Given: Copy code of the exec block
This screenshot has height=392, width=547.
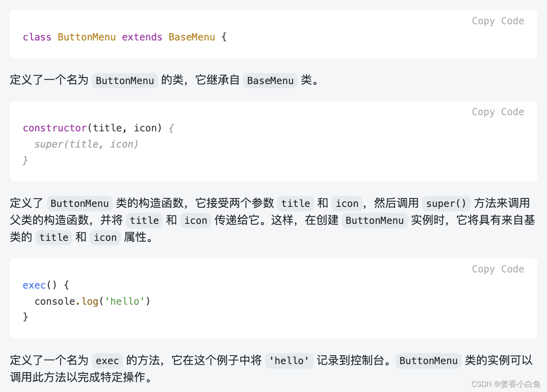Looking at the screenshot, I should click(x=498, y=269).
